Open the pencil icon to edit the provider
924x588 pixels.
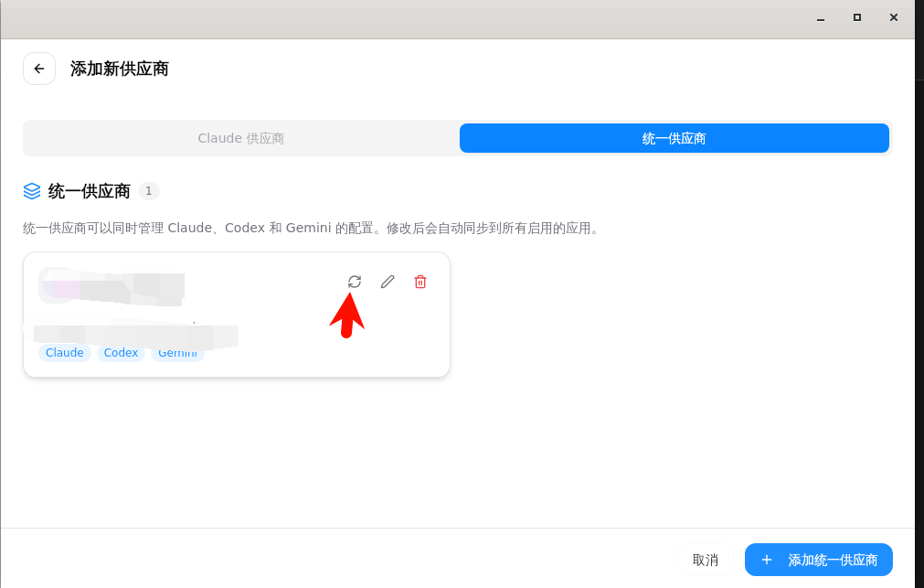click(388, 282)
